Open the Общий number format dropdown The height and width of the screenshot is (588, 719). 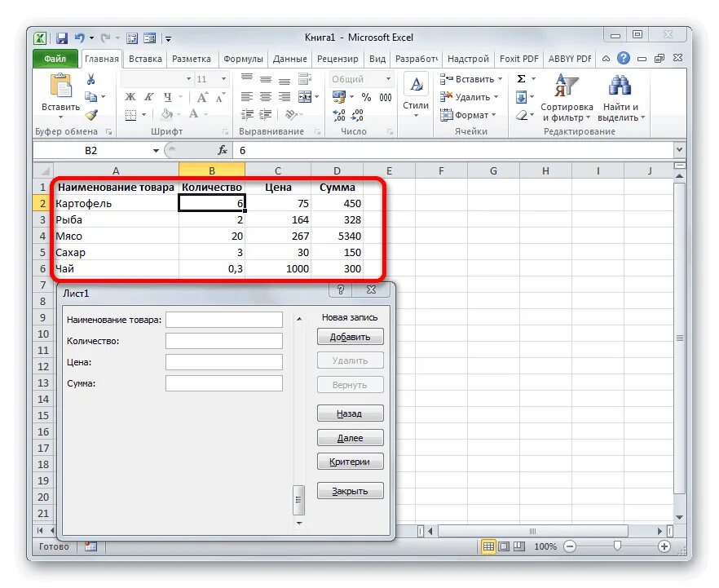388,79
